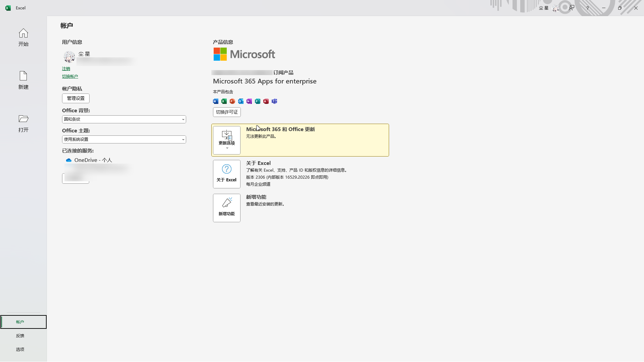Image resolution: width=644 pixels, height=362 pixels.
Task: Click the Outlook app icon in product list
Action: (241, 101)
